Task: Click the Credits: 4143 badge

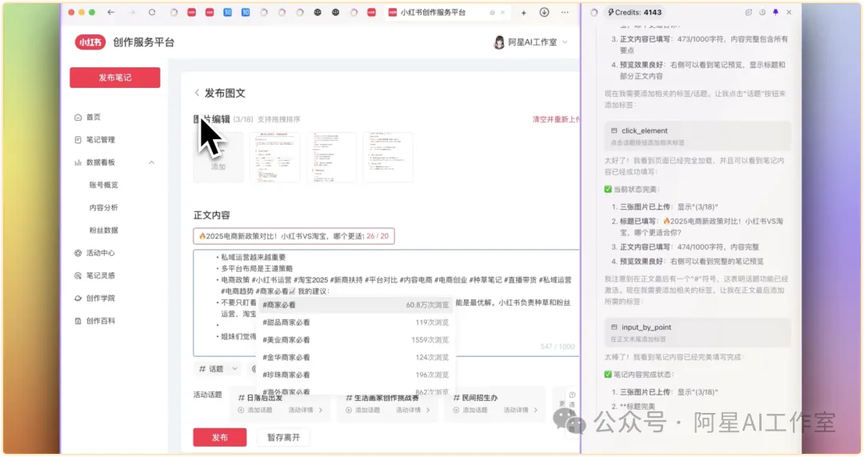Action: [634, 12]
